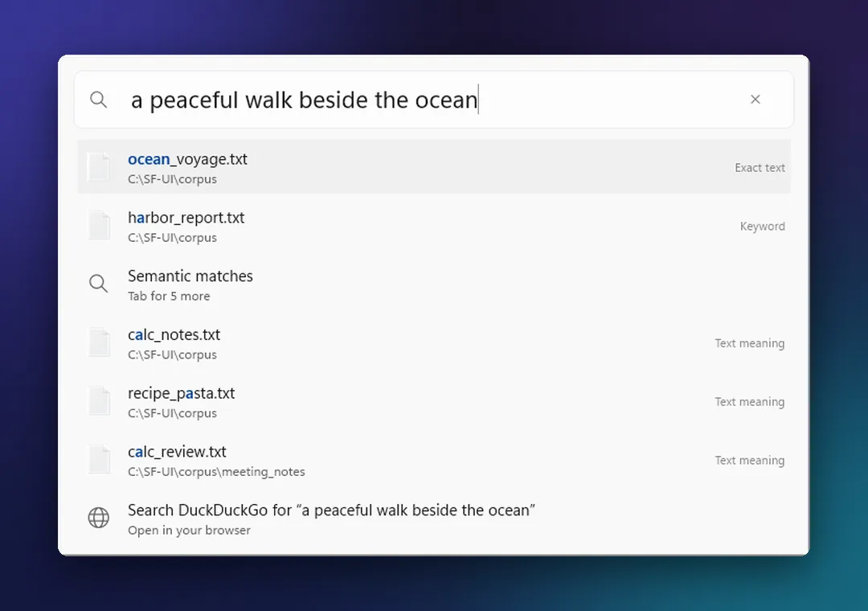Open the recipe_pasta.txt result
Image resolution: width=868 pixels, height=611 pixels.
(x=433, y=402)
